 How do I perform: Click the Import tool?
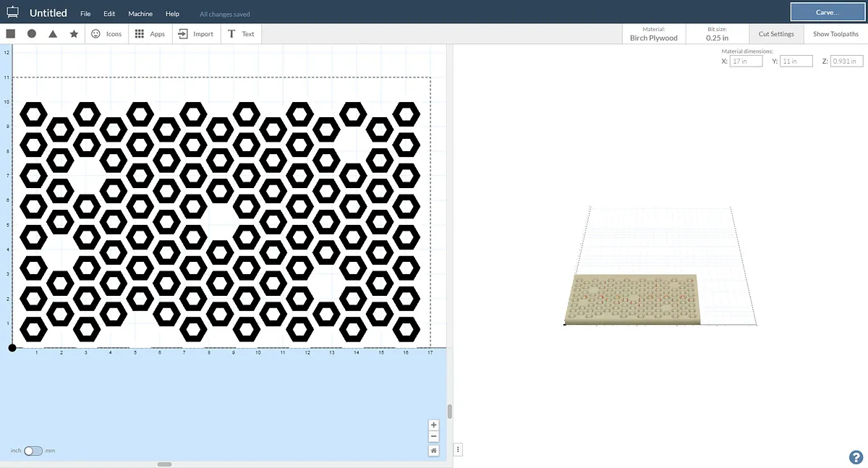195,34
